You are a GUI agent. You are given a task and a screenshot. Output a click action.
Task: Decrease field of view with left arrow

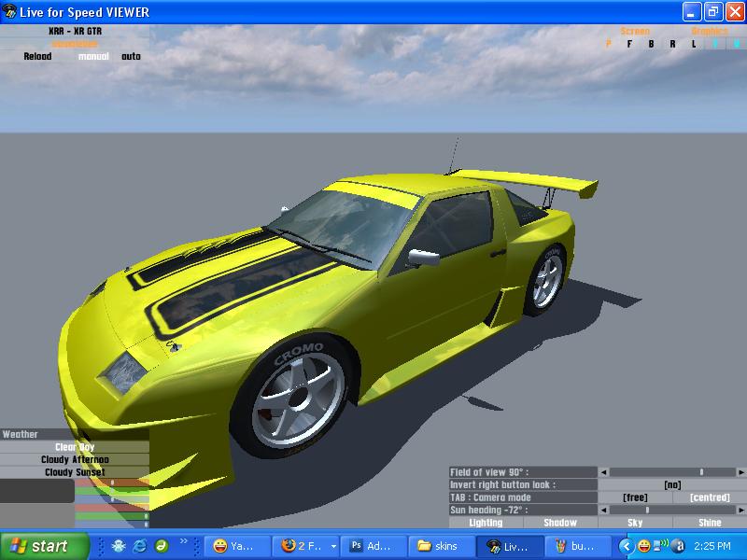point(603,472)
